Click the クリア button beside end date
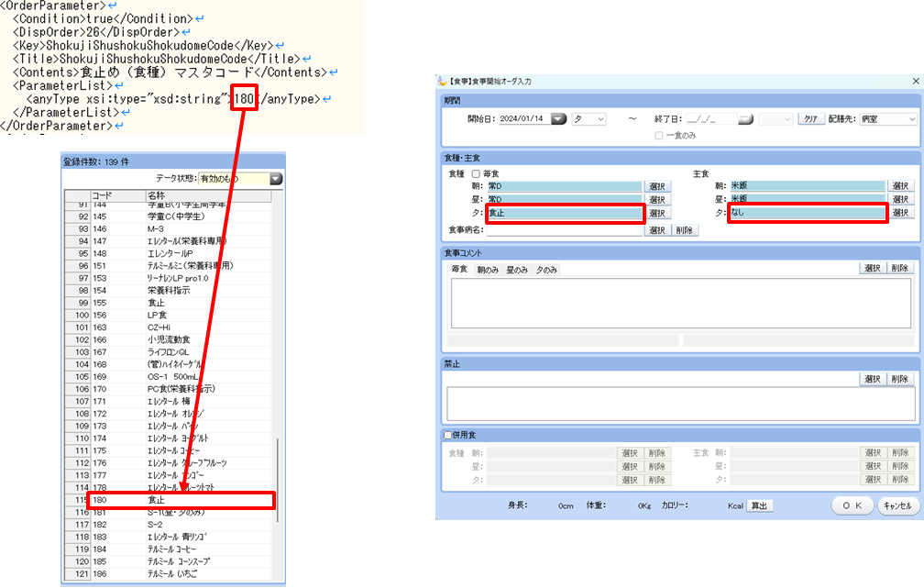This screenshot has width=924, height=588. (x=811, y=119)
